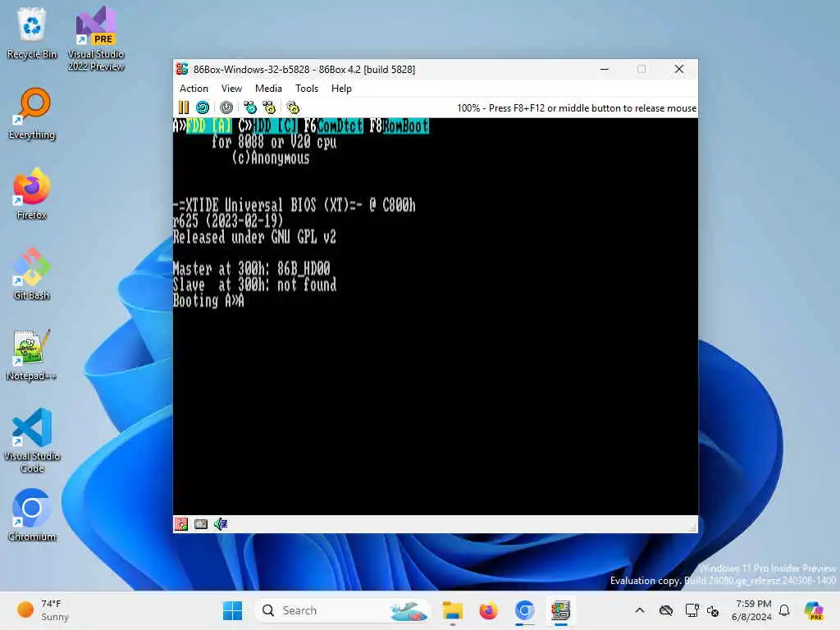Click 'Released under GNU GPL v2' line
Image resolution: width=840 pixels, height=630 pixels.
255,237
